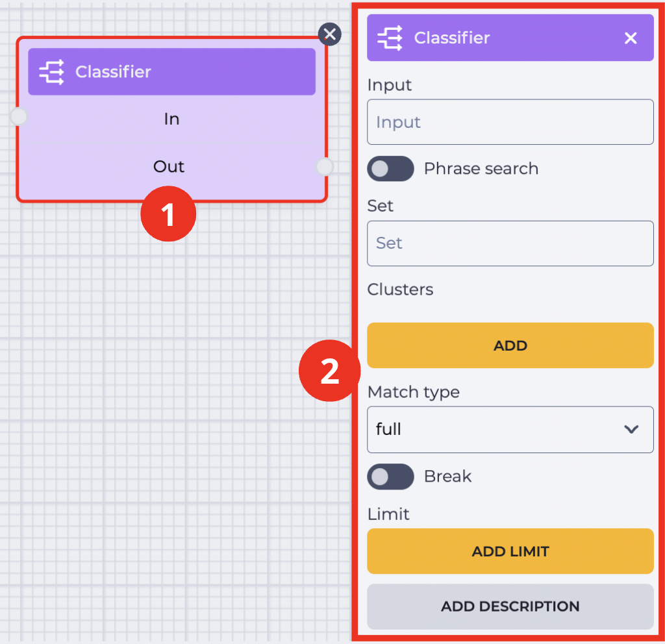Click the Classifier icon in node header

click(x=52, y=72)
